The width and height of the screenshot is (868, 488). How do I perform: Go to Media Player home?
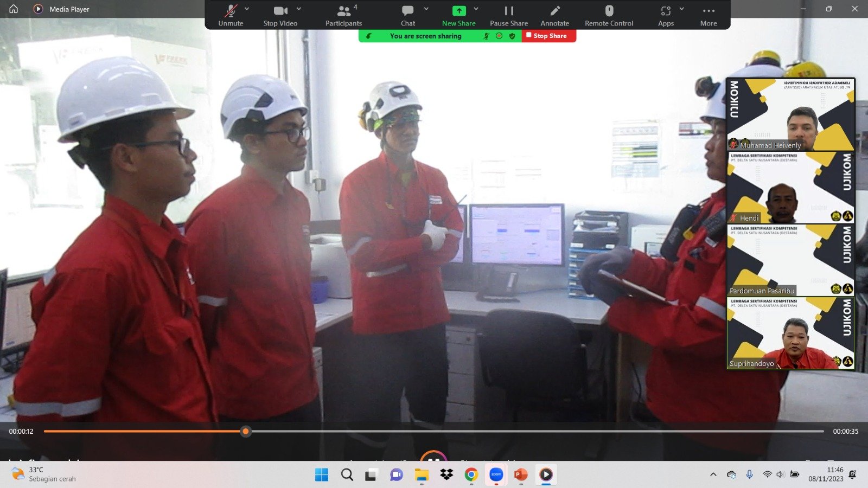coord(14,9)
